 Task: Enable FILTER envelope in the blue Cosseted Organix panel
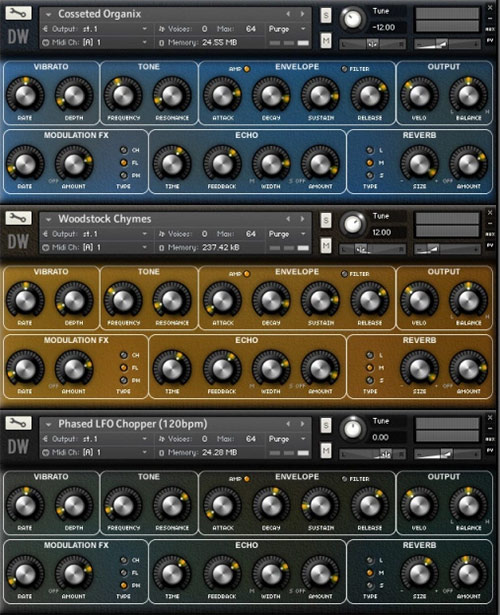tap(344, 69)
